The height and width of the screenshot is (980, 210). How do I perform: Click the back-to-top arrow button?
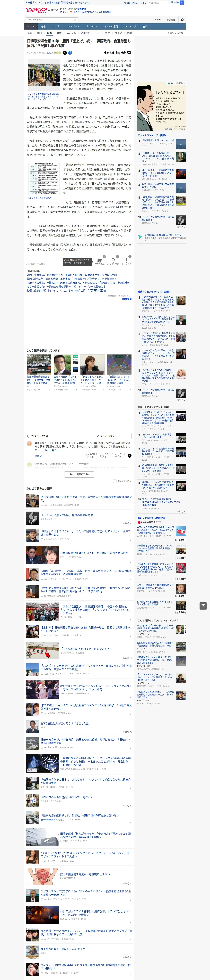coord(203,606)
